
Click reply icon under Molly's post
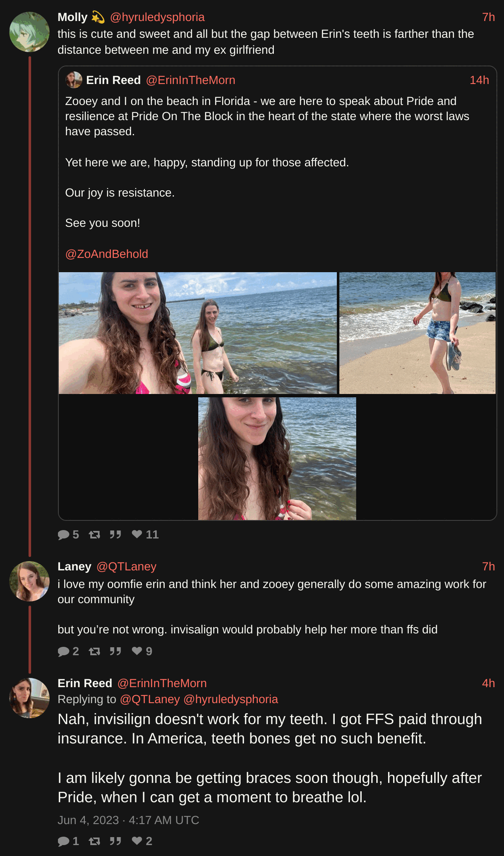(x=64, y=534)
